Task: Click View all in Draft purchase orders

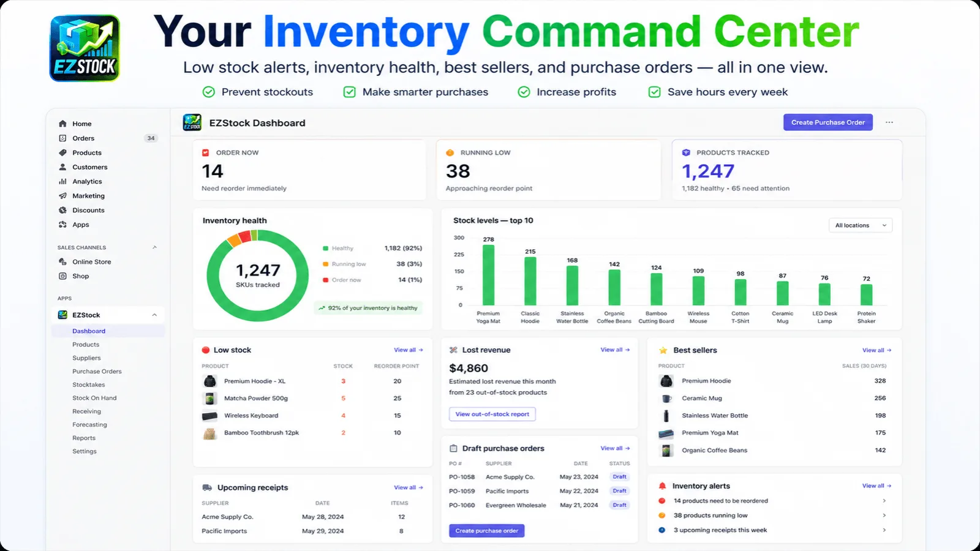Action: click(615, 448)
